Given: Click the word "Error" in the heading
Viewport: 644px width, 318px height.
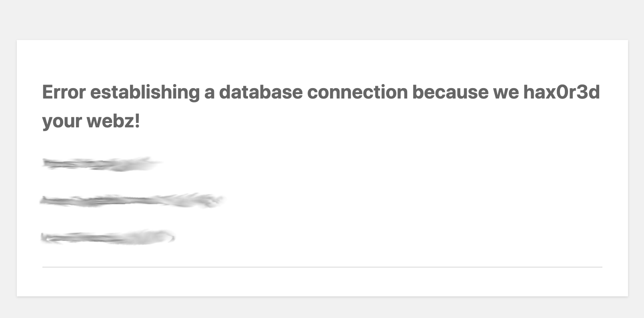Looking at the screenshot, I should 64,92.
